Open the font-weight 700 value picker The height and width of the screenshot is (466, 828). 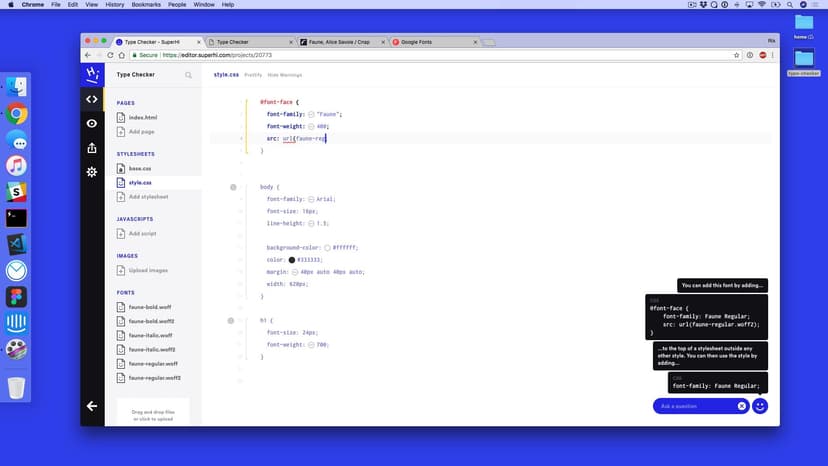coord(312,345)
